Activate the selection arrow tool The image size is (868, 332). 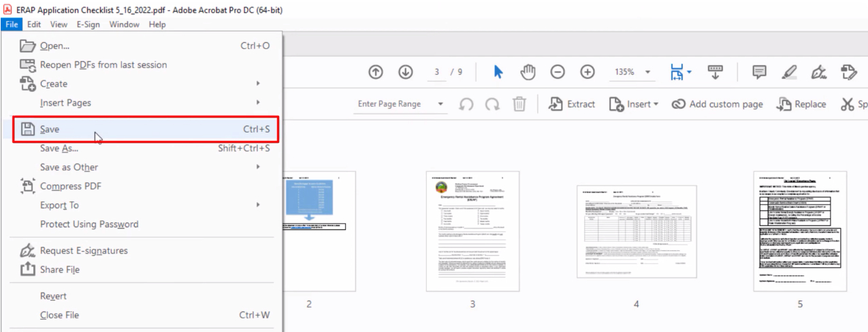(x=498, y=71)
